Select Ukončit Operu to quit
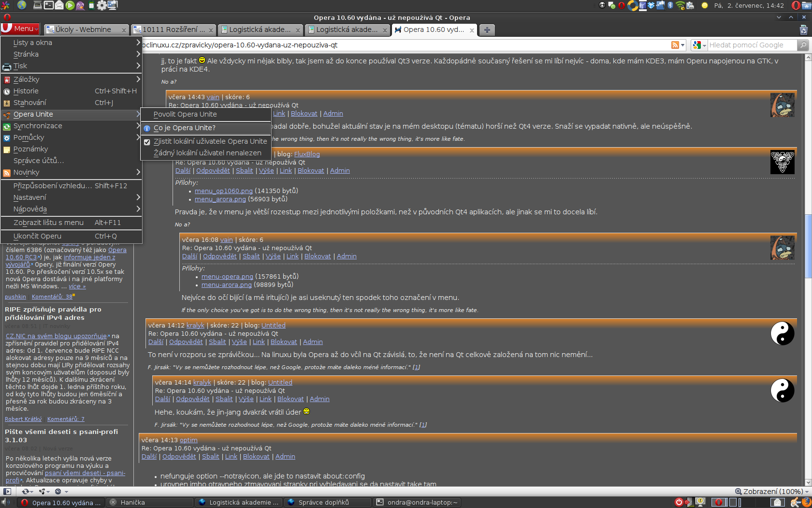Viewport: 812px width, 508px height. [71, 236]
